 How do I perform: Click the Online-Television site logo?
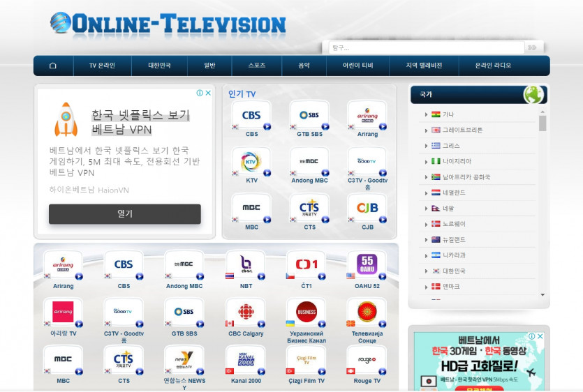(168, 24)
